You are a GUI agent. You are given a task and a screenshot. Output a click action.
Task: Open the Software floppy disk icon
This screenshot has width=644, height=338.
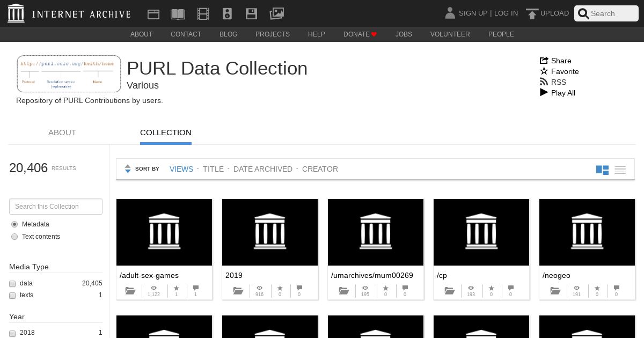251,14
